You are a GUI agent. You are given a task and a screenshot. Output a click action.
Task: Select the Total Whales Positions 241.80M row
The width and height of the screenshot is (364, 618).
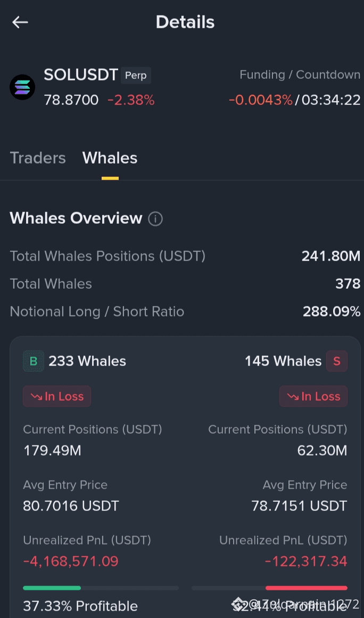click(185, 256)
